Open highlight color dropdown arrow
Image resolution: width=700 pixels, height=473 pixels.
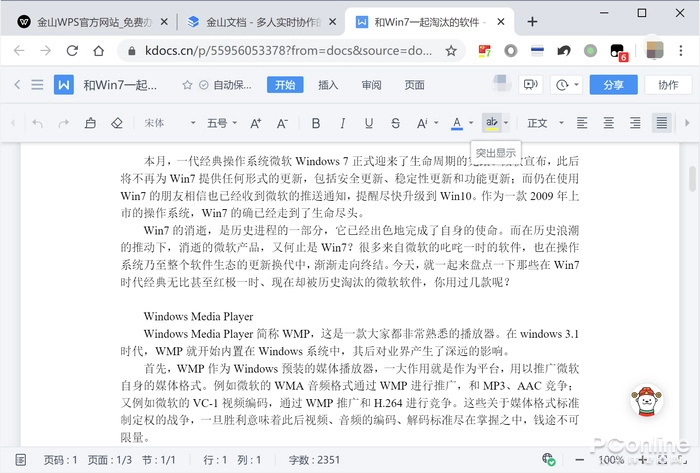[506, 123]
